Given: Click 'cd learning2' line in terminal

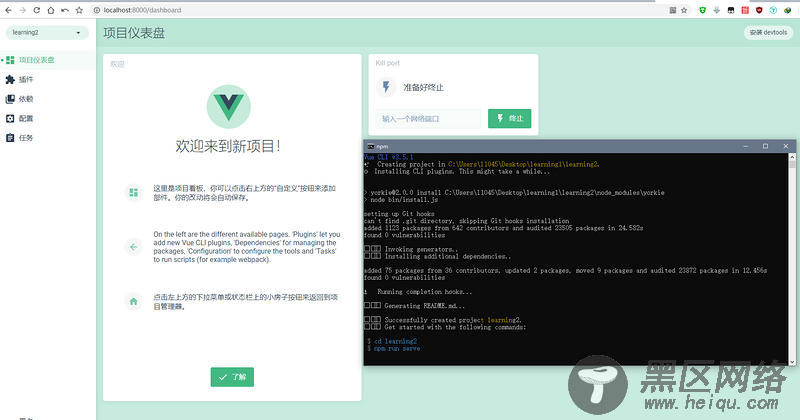Looking at the screenshot, I should pyautogui.click(x=395, y=341).
